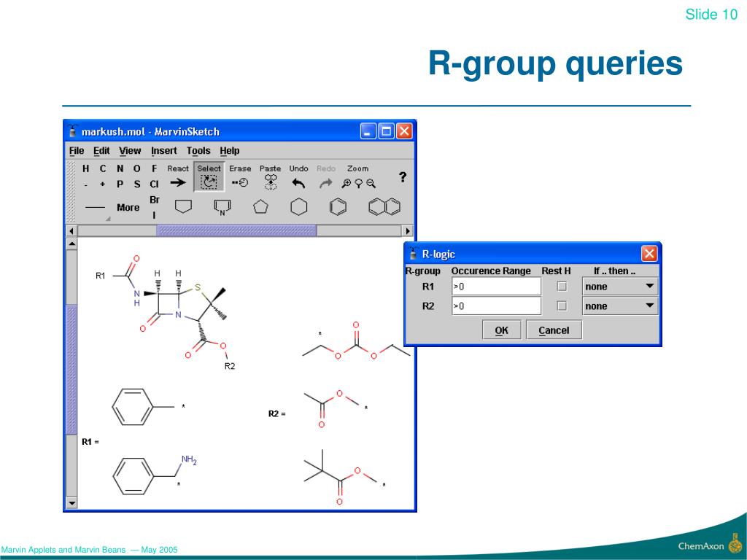Click the sulfur S atom in the structure
This screenshot has height=560, width=747.
pos(198,287)
